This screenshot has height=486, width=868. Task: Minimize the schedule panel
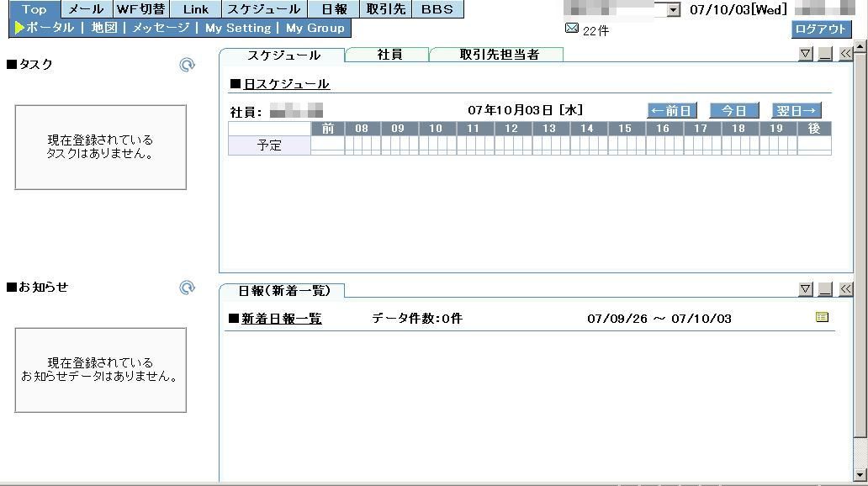coord(825,54)
